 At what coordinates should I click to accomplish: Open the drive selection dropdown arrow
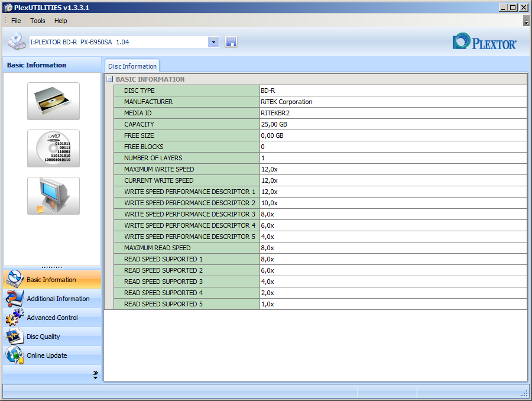coord(213,42)
